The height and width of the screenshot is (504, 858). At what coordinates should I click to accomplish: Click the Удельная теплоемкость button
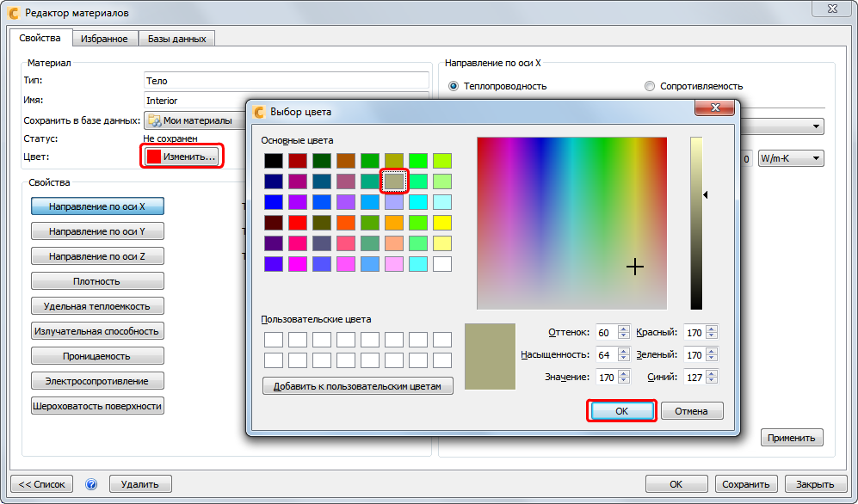point(97,306)
